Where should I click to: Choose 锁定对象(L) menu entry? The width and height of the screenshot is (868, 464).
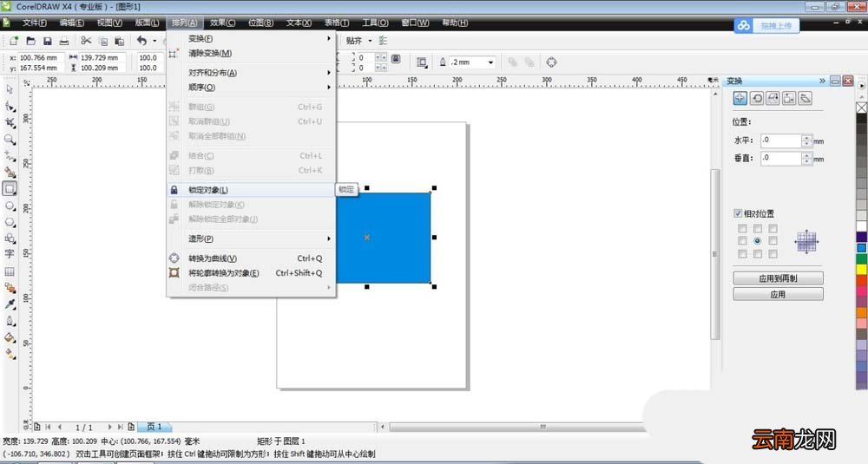click(252, 190)
